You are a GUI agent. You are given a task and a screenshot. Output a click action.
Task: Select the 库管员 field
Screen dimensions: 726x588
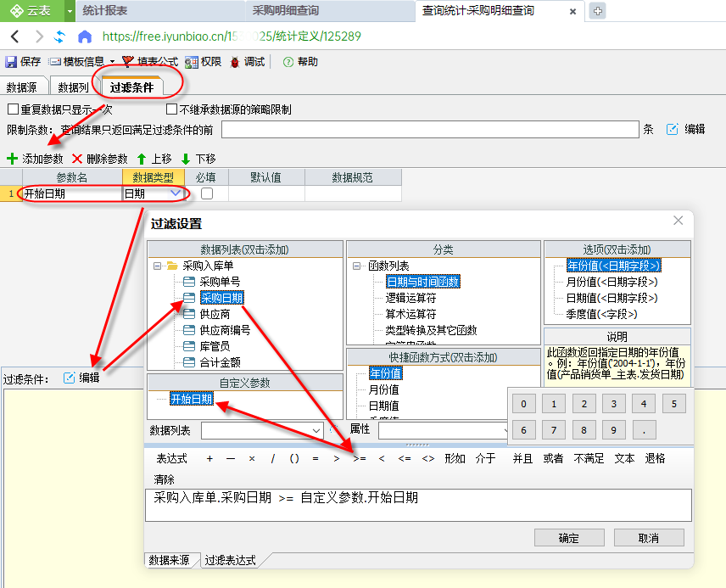pos(215,346)
